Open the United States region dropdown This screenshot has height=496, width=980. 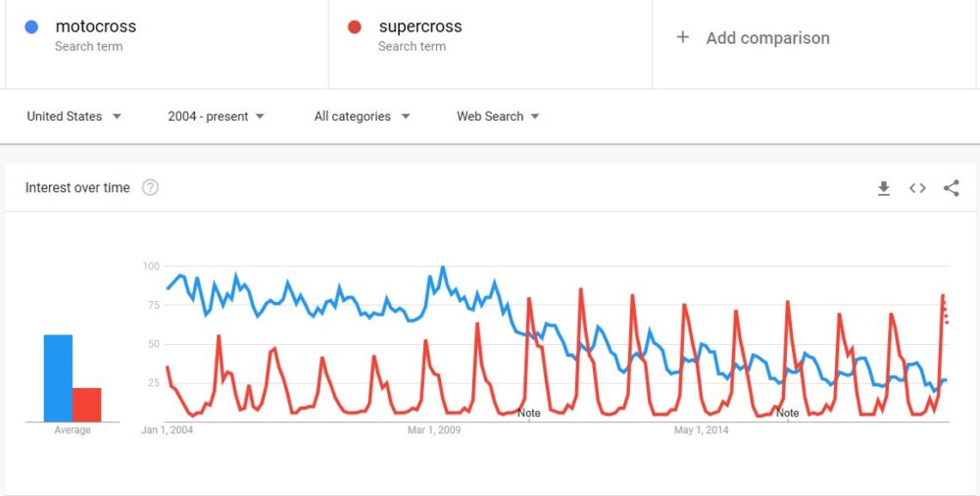(x=74, y=117)
